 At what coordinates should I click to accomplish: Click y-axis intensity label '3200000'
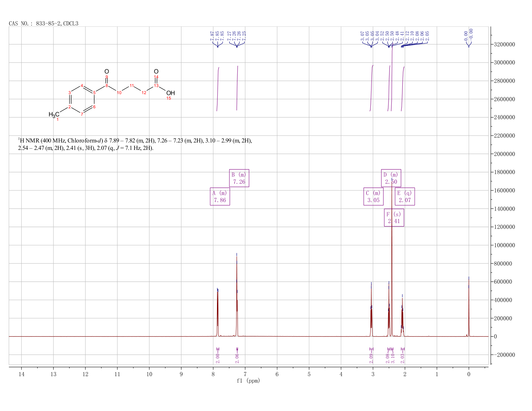click(x=504, y=44)
